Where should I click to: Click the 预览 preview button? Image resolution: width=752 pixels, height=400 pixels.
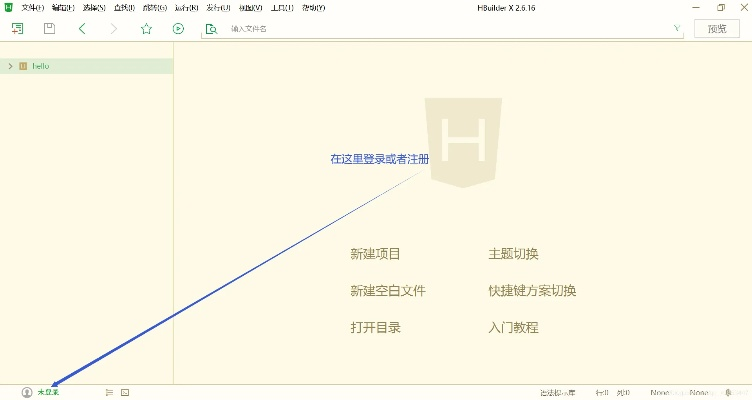716,29
